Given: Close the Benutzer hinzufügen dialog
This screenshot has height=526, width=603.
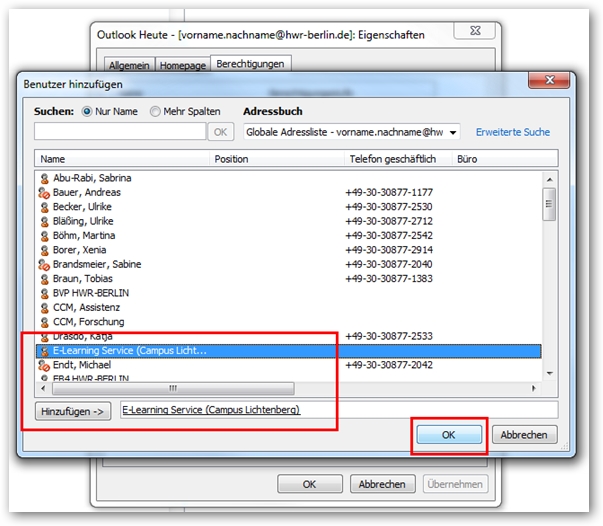Looking at the screenshot, I should (550, 80).
